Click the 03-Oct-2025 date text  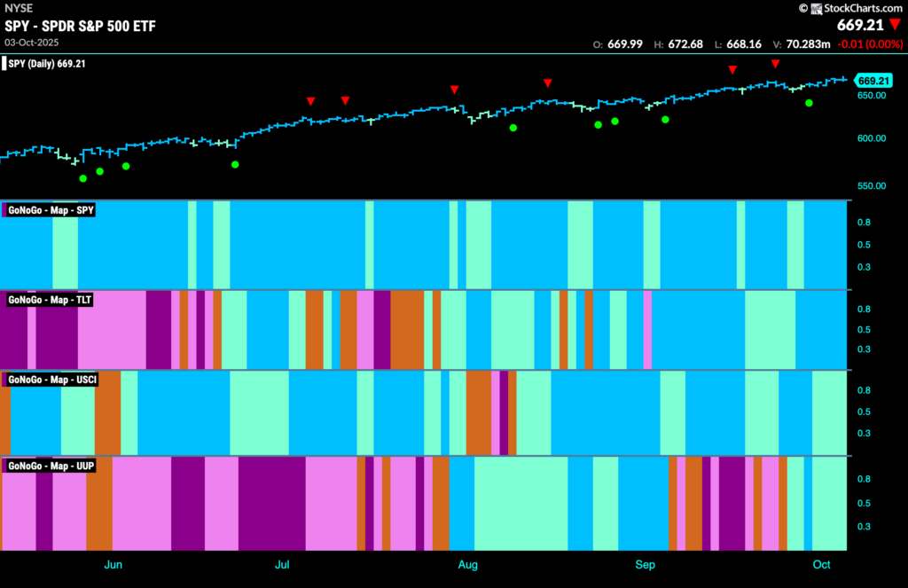click(31, 43)
